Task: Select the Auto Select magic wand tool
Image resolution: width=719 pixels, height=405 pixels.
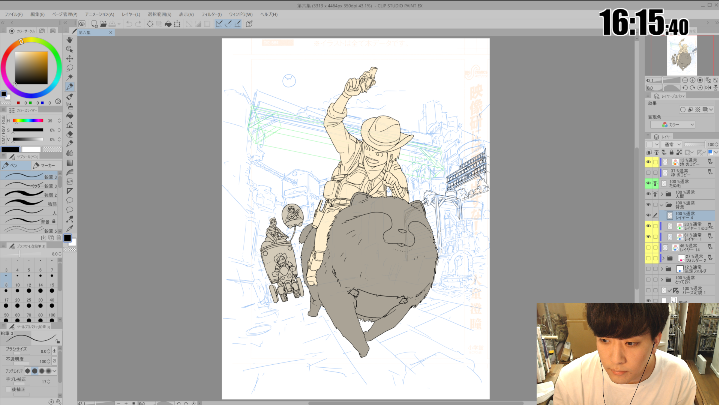Action: (x=70, y=77)
